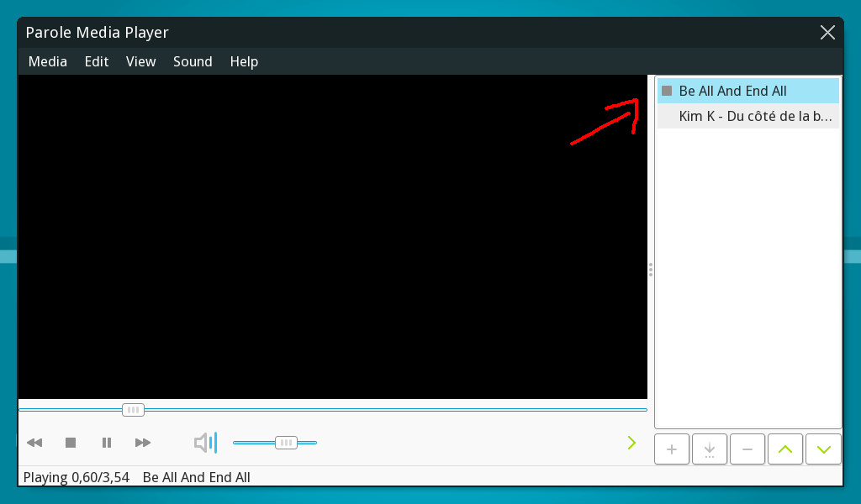Open the Help menu

coord(244,61)
